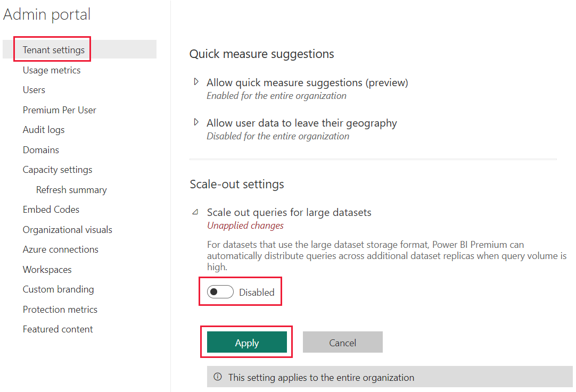Enable the Scale out queries toggle
The width and height of the screenshot is (576, 392).
point(219,291)
